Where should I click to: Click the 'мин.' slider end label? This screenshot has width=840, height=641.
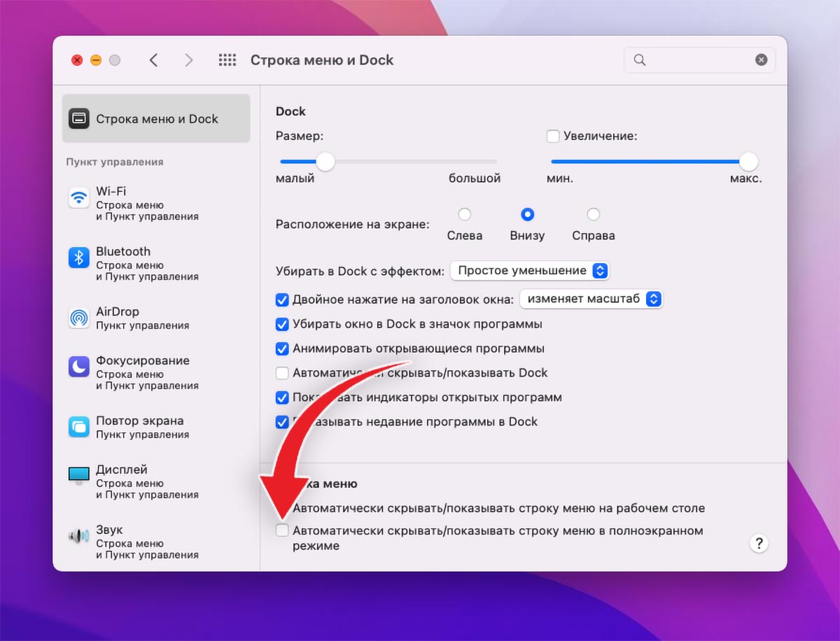pyautogui.click(x=560, y=178)
